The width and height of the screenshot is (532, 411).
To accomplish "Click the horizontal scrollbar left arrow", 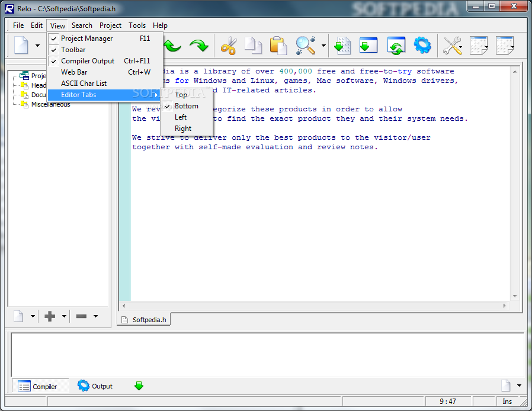I will point(124,306).
